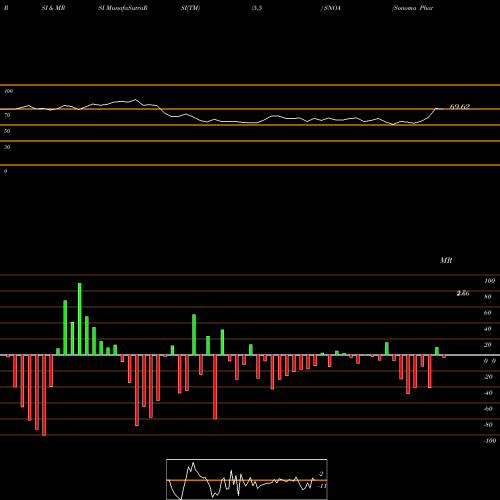Click the MR axis label -20
The height and width of the screenshot is (500, 500).
click(488, 377)
